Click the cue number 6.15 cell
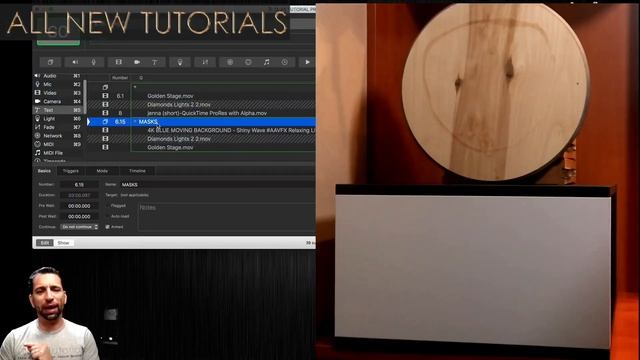Viewport: 640px width, 360px height. pyautogui.click(x=120, y=122)
